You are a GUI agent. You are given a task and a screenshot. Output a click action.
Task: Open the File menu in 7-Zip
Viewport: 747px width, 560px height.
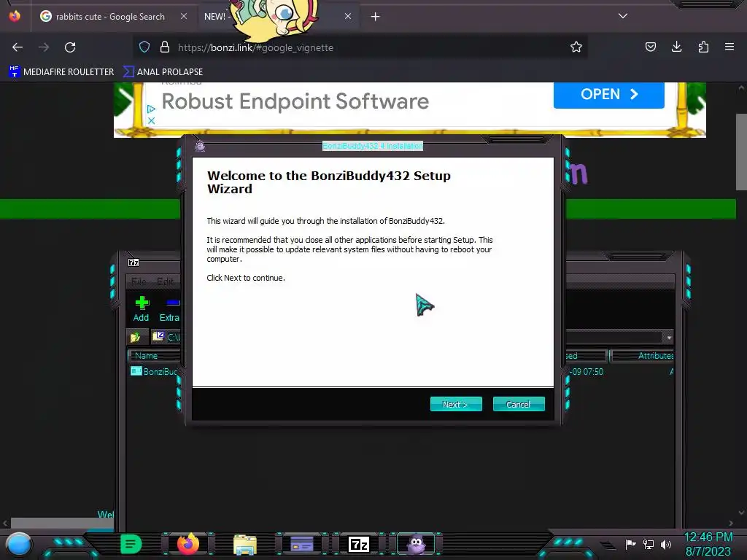139,281
